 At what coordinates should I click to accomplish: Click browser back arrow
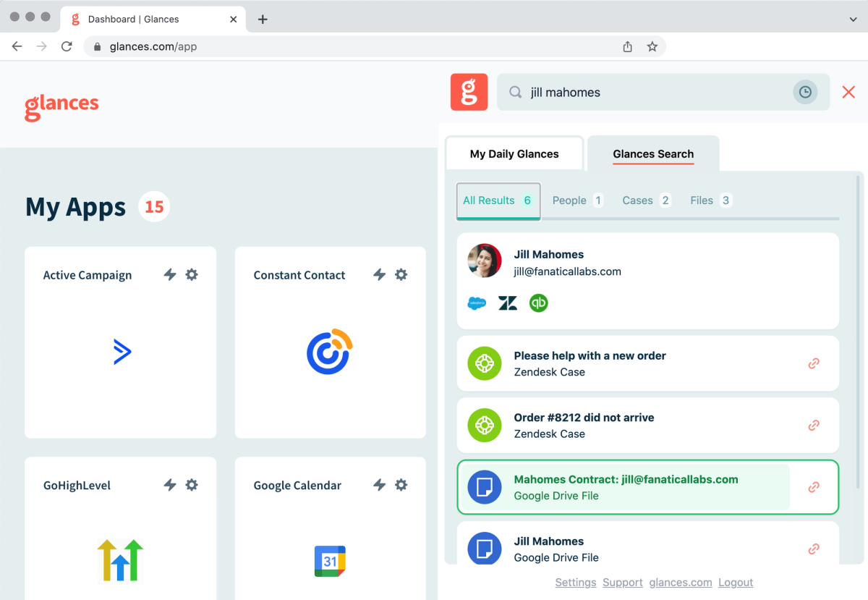(x=17, y=46)
